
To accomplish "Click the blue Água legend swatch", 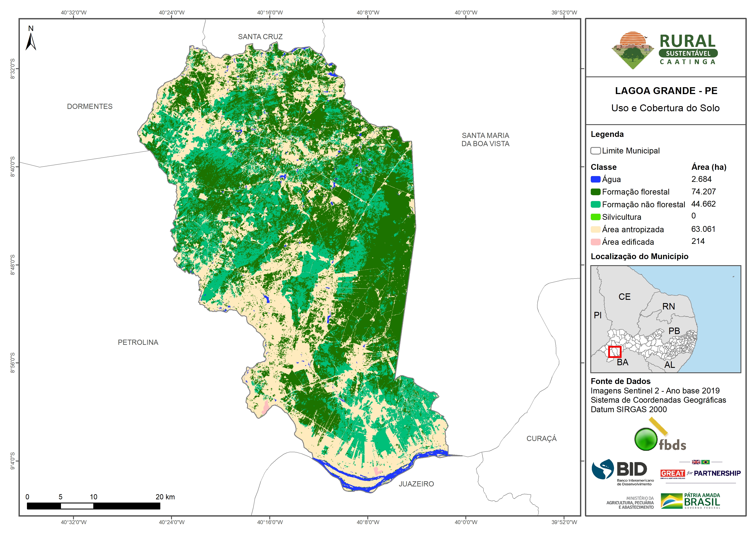I will tap(595, 179).
